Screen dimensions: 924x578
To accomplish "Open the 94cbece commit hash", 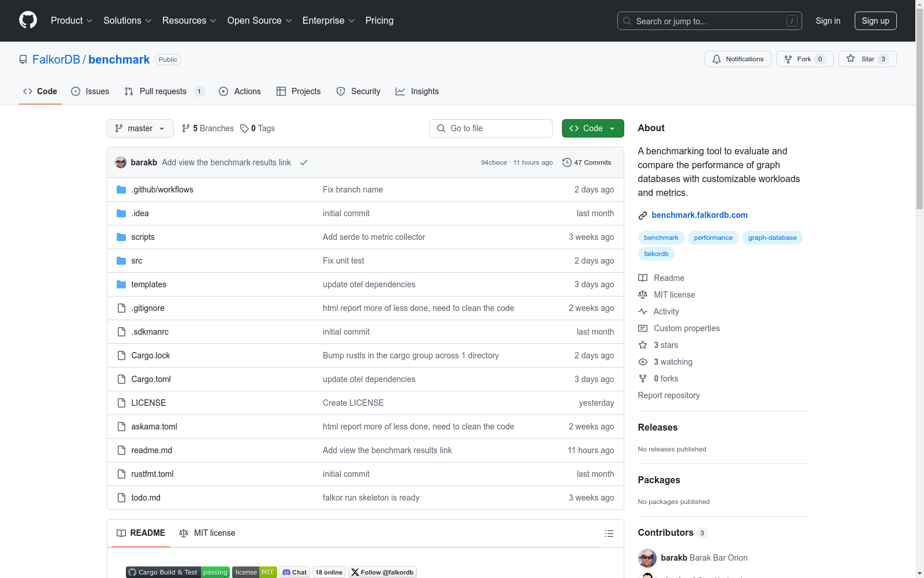I will [x=494, y=162].
